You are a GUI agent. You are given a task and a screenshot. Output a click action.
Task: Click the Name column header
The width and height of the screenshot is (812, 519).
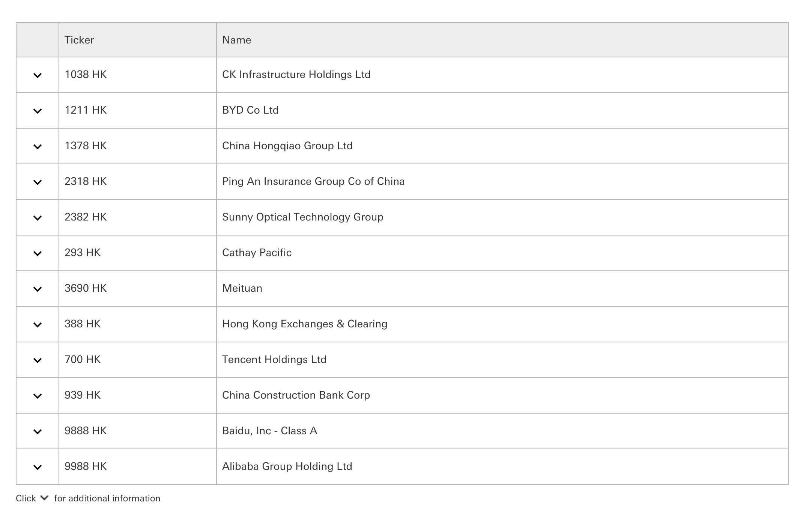coord(237,40)
